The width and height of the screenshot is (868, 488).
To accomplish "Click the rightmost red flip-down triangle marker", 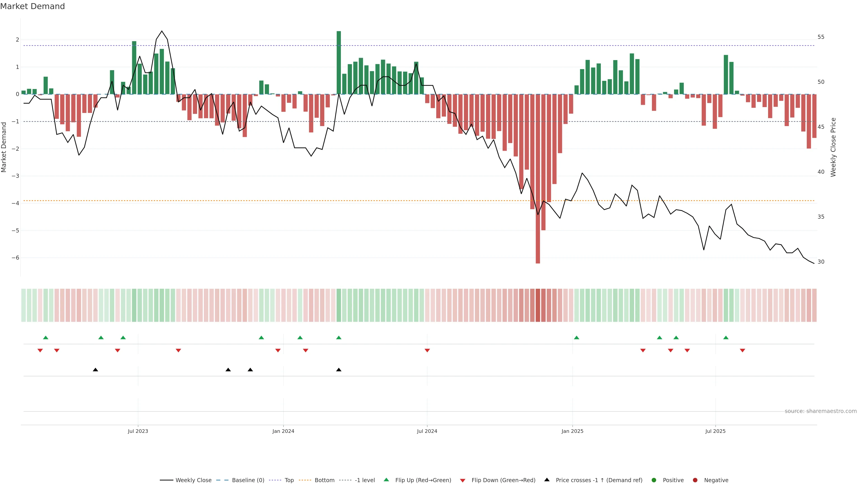I will point(742,351).
